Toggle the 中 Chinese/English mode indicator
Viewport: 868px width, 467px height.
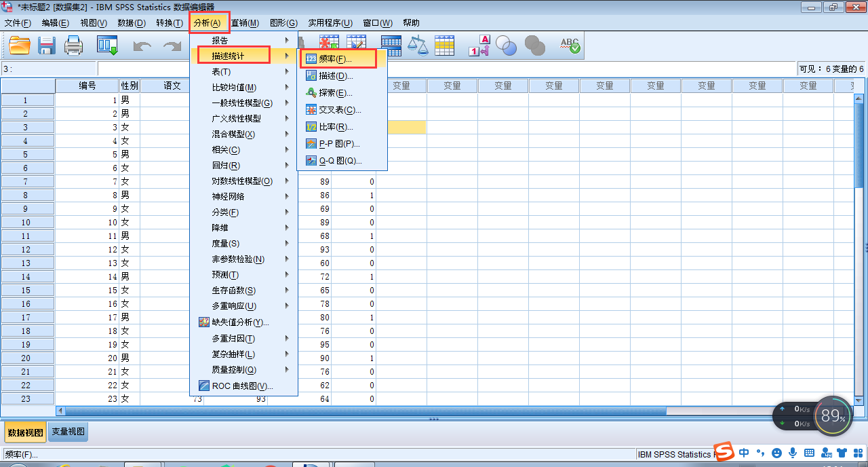click(744, 453)
